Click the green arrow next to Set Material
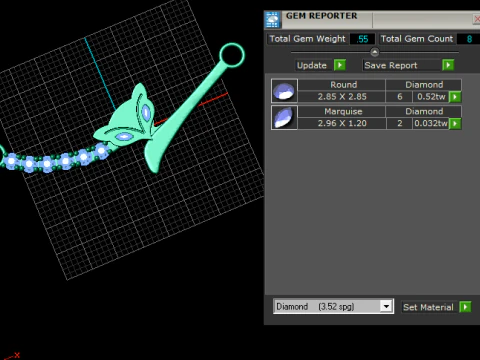This screenshot has height=360, width=480. coord(465,307)
